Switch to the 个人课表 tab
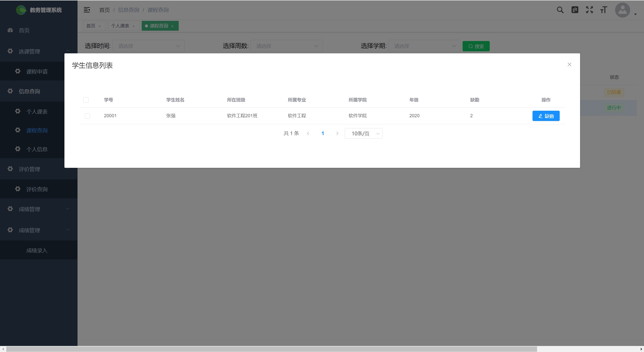 click(120, 26)
